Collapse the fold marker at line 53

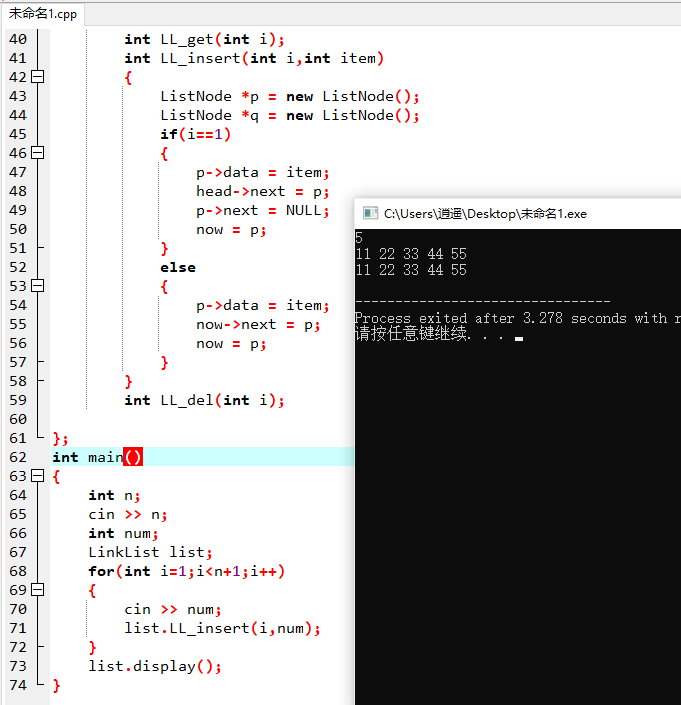(38, 286)
